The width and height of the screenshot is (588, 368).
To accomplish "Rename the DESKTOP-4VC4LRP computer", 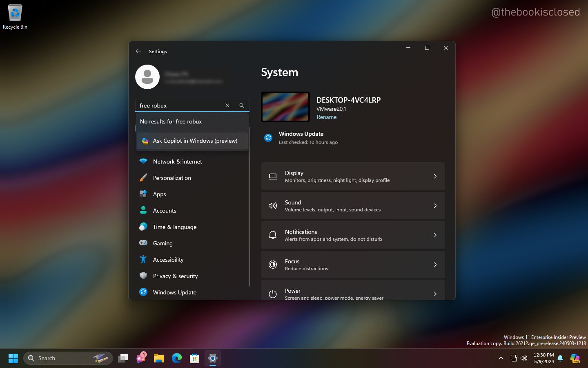I will coord(327,117).
